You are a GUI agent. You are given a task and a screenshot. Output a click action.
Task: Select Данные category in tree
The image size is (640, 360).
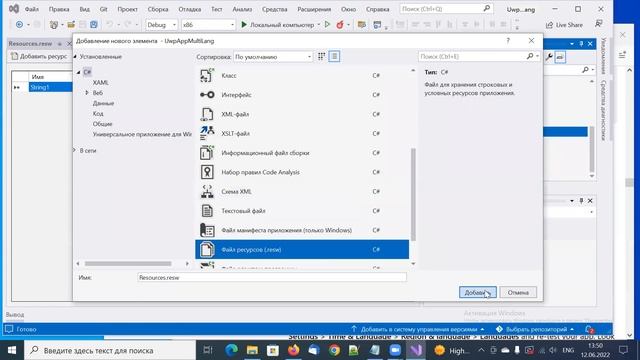103,103
